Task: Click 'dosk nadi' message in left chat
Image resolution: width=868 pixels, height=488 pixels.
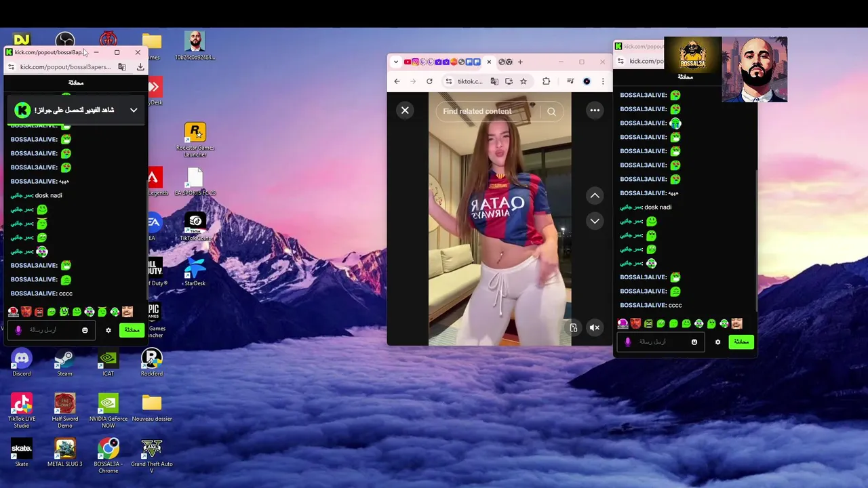Action: (49, 195)
